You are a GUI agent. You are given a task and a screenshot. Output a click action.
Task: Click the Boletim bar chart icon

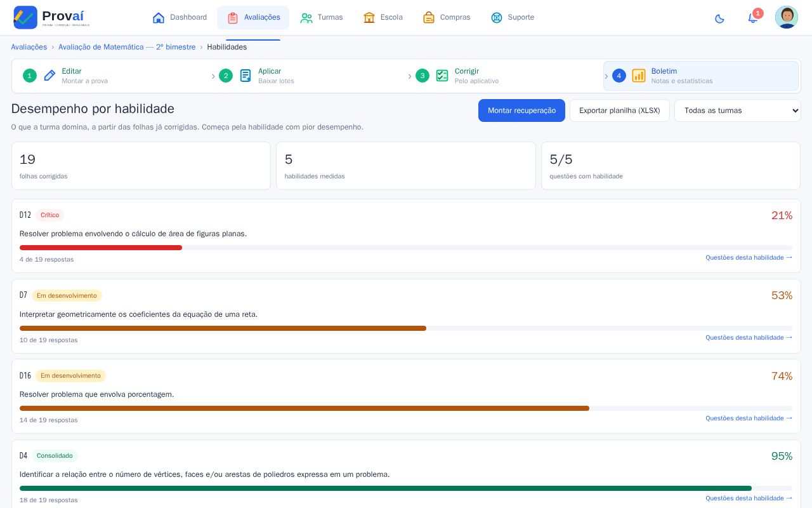pyautogui.click(x=639, y=76)
